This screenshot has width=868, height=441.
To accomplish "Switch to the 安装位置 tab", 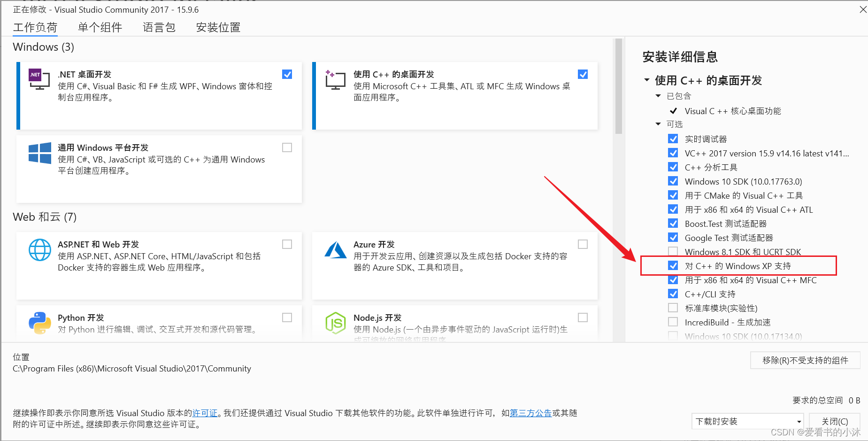I will [x=218, y=27].
